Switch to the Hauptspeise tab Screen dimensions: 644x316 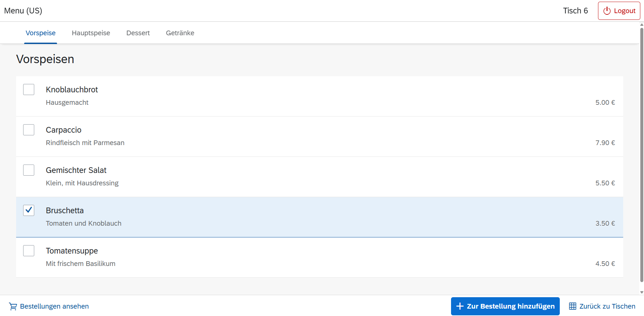[x=91, y=33]
